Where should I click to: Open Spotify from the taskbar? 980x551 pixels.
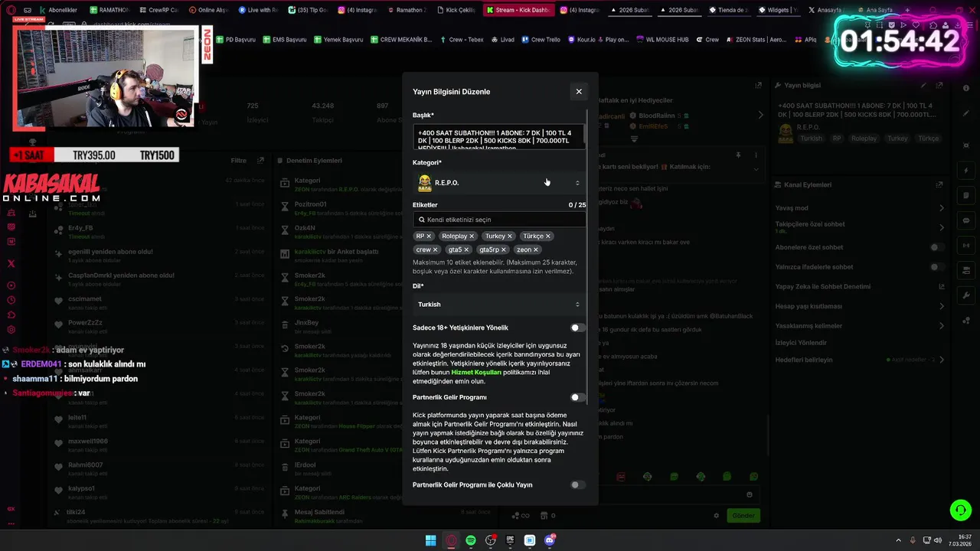(471, 540)
